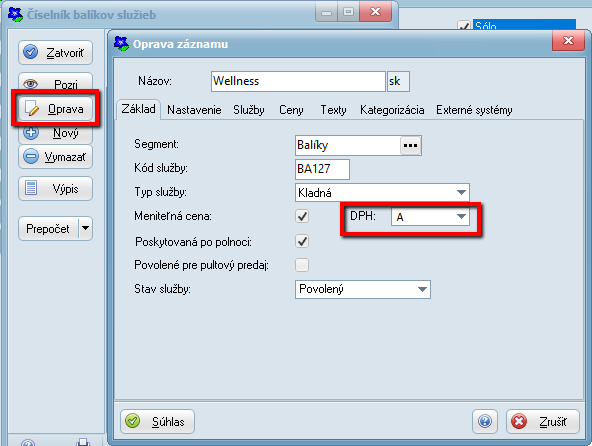592x446 pixels.
Task: Open the Texty tab
Action: [x=333, y=110]
